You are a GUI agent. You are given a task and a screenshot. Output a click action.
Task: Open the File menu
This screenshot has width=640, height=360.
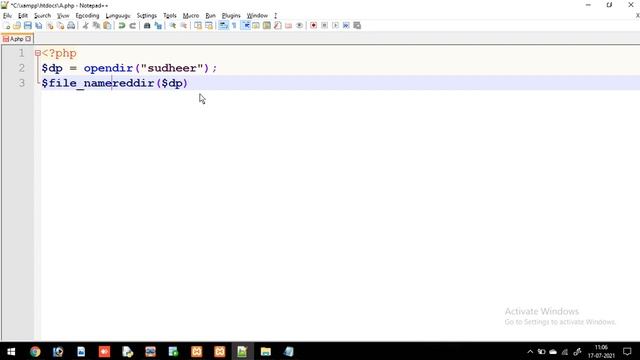point(7,16)
